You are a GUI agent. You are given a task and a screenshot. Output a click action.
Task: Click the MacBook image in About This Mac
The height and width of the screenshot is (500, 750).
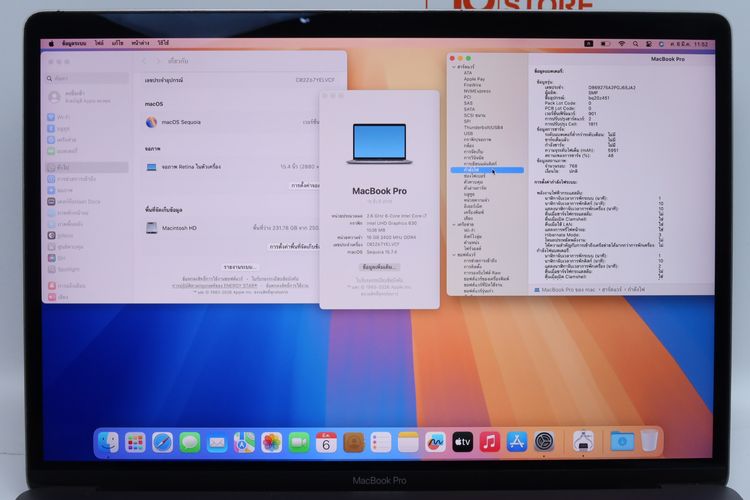click(x=379, y=144)
